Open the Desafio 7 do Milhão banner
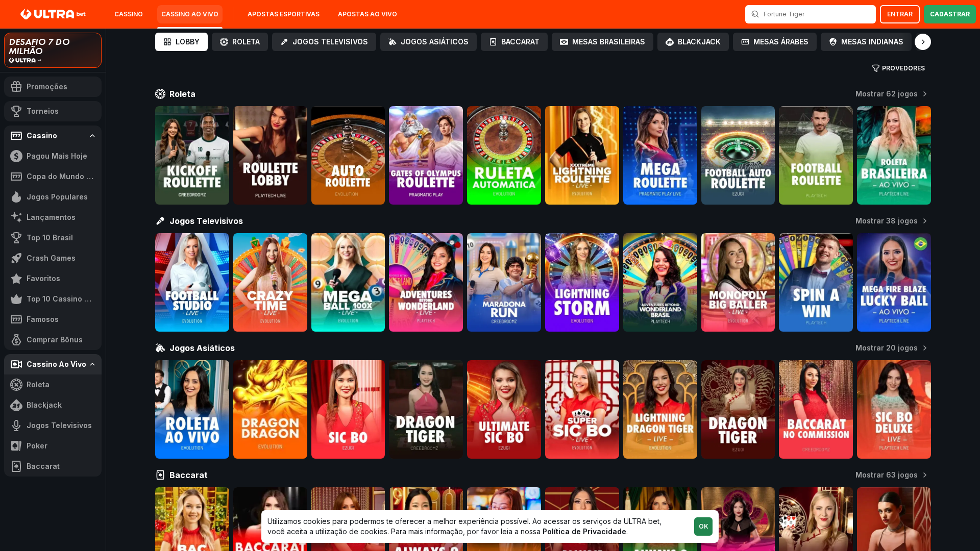The image size is (980, 551). pyautogui.click(x=53, y=50)
